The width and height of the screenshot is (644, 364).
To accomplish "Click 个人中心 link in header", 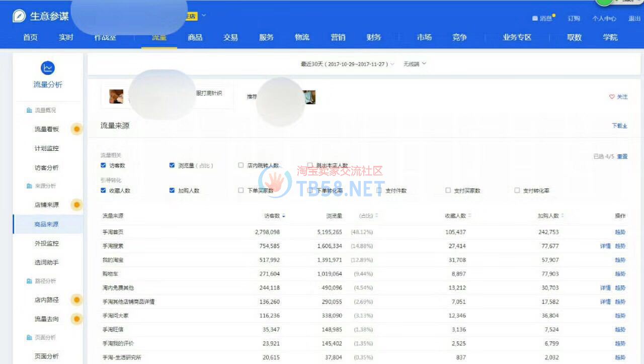I will pyautogui.click(x=604, y=19).
